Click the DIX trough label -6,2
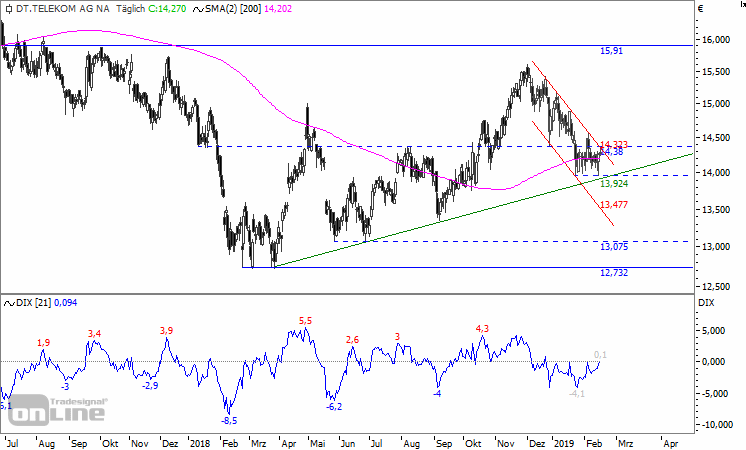The height and width of the screenshot is (450, 746). coord(334,407)
